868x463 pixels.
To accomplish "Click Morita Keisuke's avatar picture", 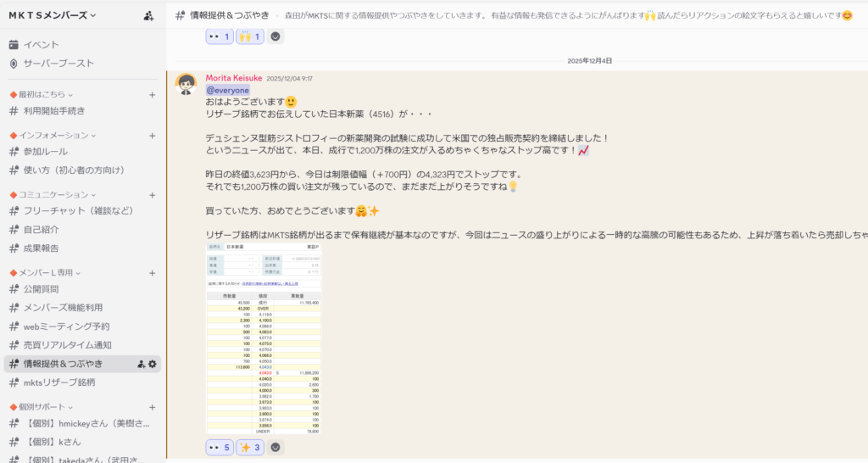I will coord(186,85).
